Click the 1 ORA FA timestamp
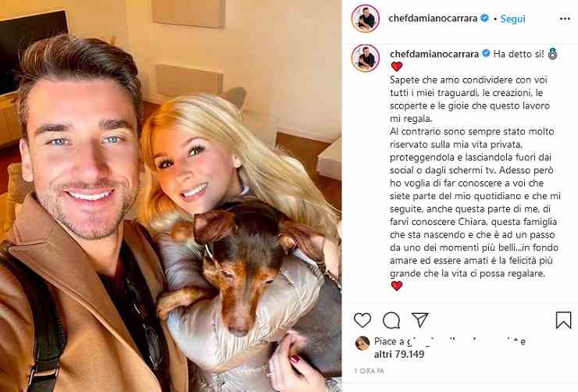 point(369,371)
